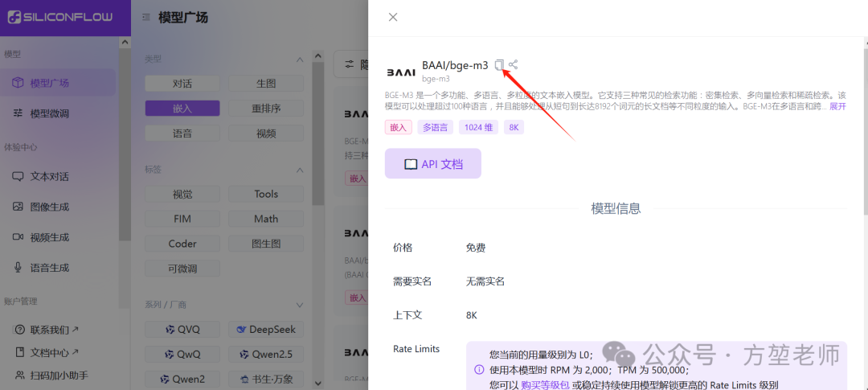Filter by Qwen2.5 series
This screenshot has width=868, height=390.
click(x=266, y=355)
